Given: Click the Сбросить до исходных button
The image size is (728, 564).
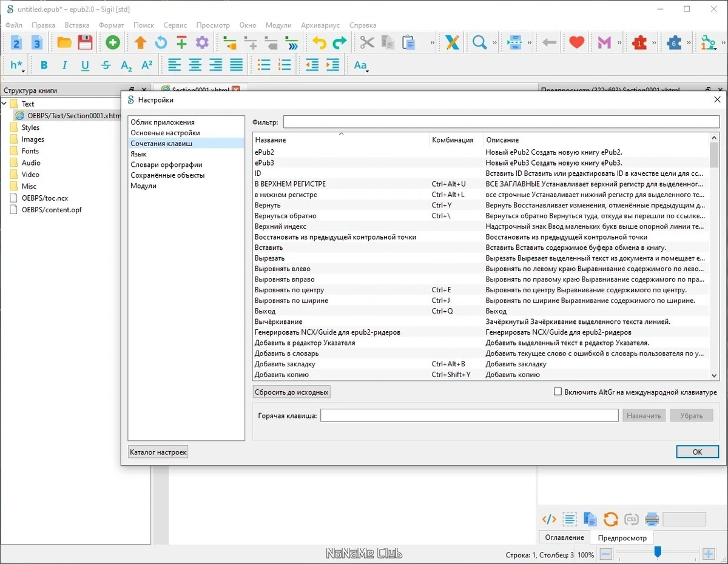Looking at the screenshot, I should coord(292,392).
